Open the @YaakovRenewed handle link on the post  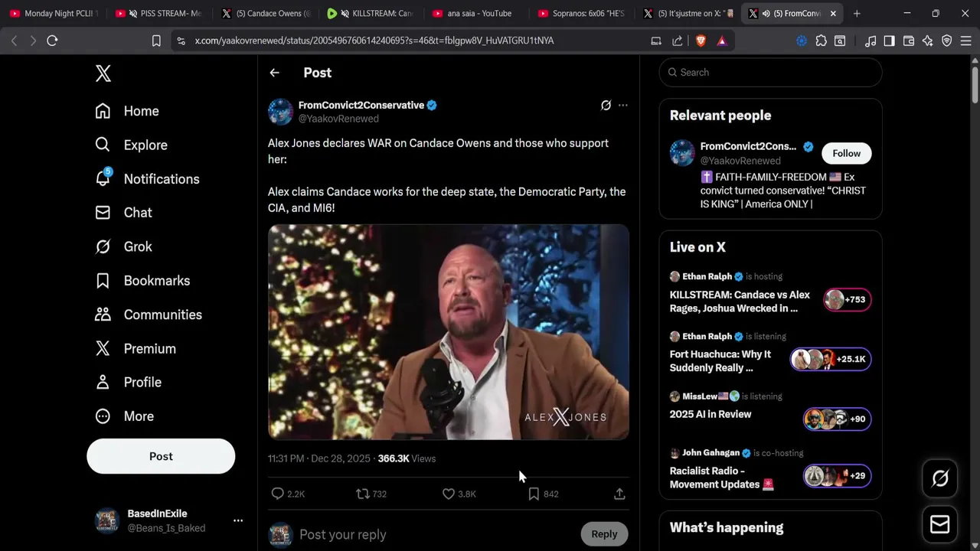tap(338, 119)
